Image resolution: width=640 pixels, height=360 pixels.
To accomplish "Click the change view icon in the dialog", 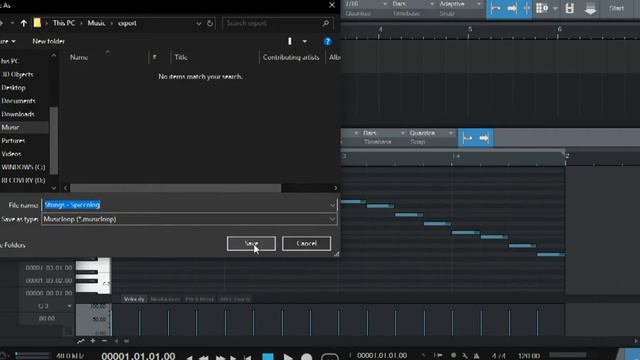I will [290, 41].
